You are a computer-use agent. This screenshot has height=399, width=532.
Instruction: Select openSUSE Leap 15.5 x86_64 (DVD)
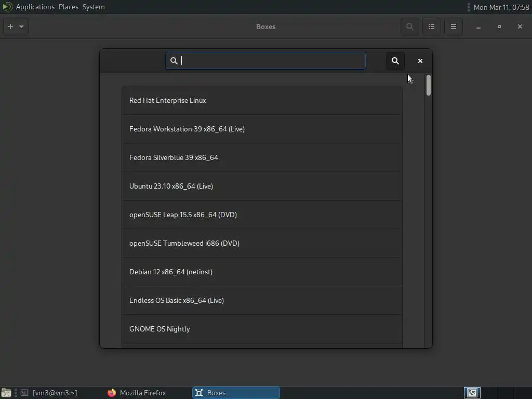tap(262, 215)
